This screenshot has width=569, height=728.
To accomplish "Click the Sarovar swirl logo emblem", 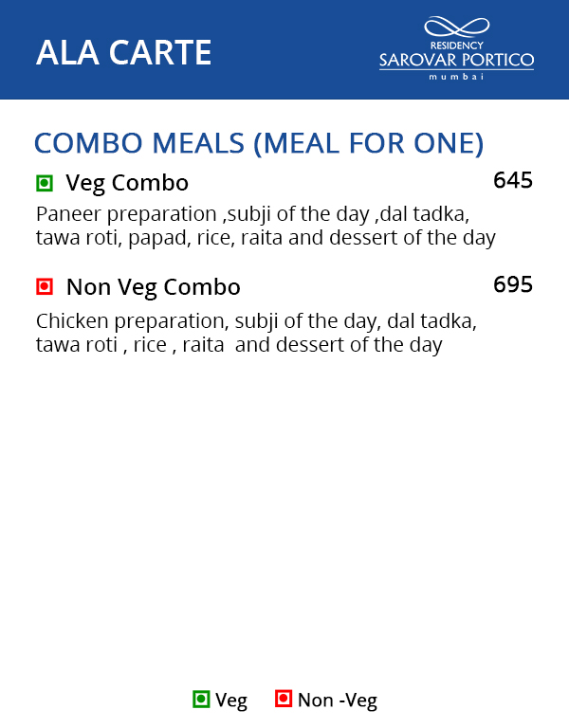I will point(456,27).
